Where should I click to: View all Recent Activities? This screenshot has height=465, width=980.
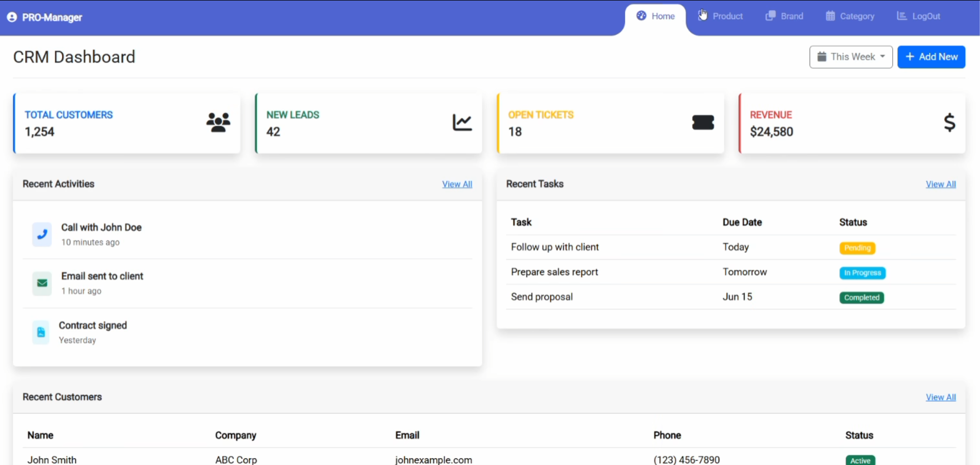click(x=457, y=184)
